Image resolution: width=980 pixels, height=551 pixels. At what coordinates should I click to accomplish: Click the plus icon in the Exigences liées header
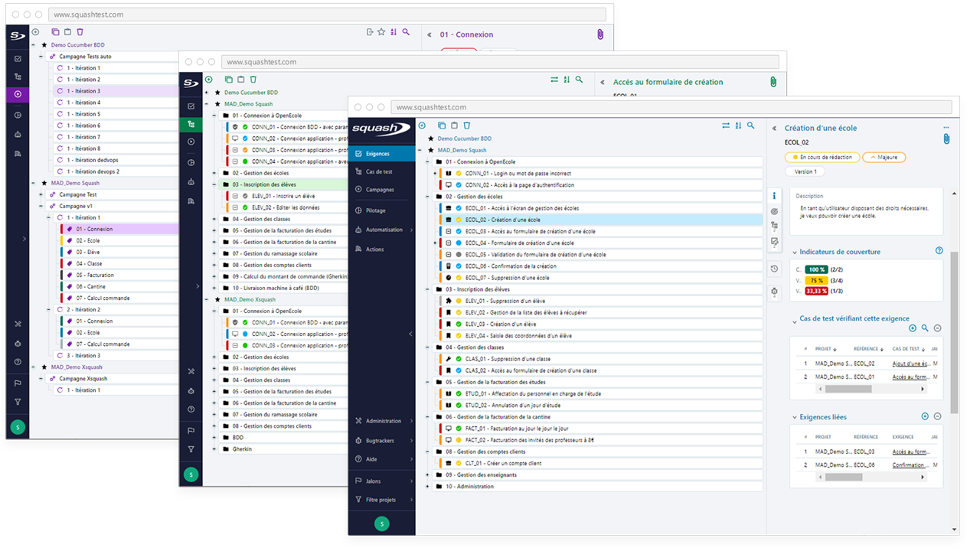click(925, 416)
